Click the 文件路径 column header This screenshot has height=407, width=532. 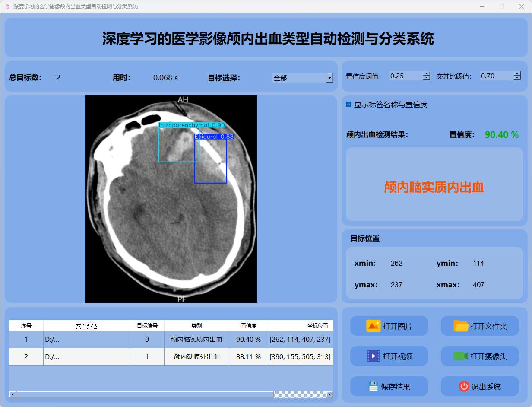tap(87, 326)
